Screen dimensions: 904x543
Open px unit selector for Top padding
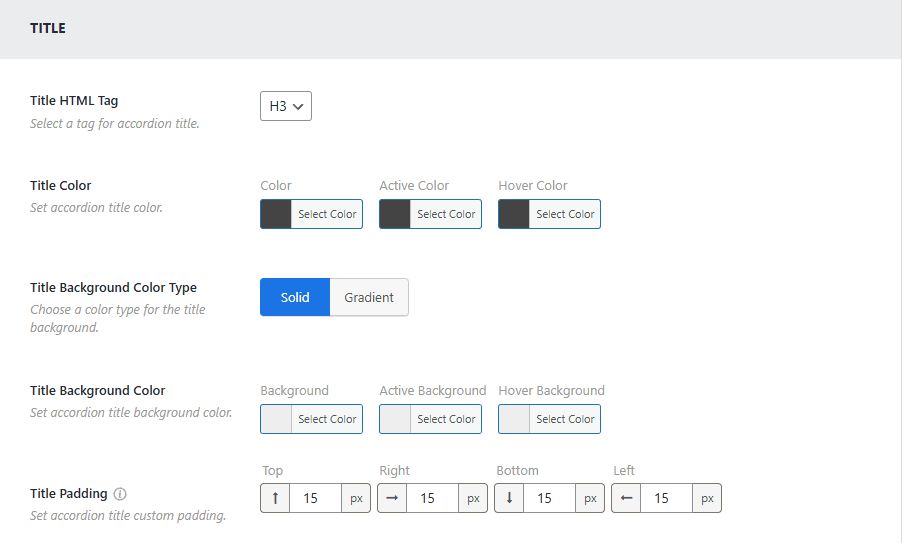356,498
